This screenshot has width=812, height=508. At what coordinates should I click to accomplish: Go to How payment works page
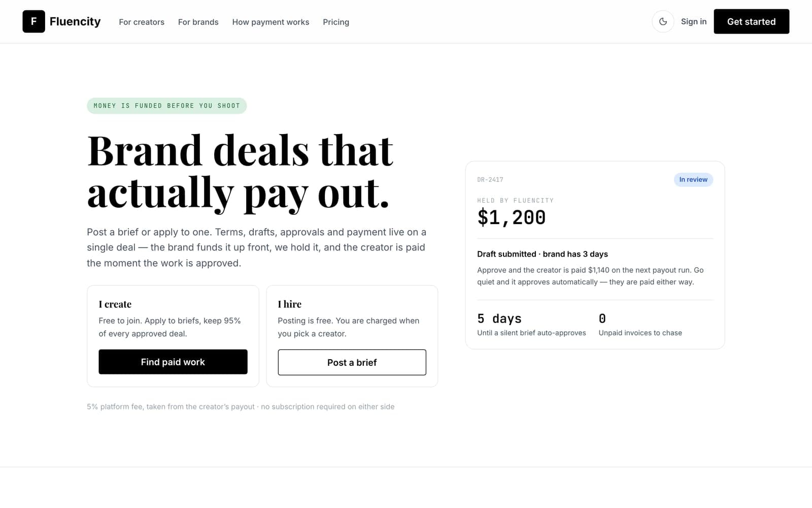pos(270,22)
